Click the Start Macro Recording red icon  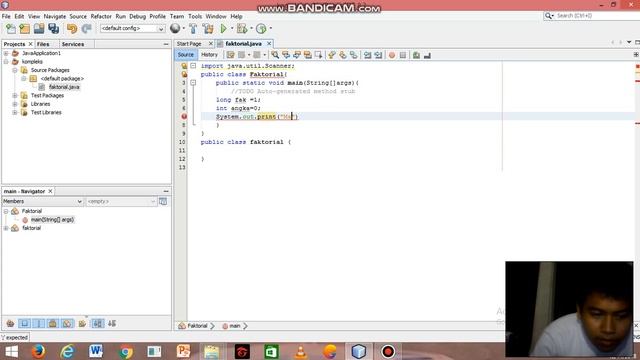(392, 55)
